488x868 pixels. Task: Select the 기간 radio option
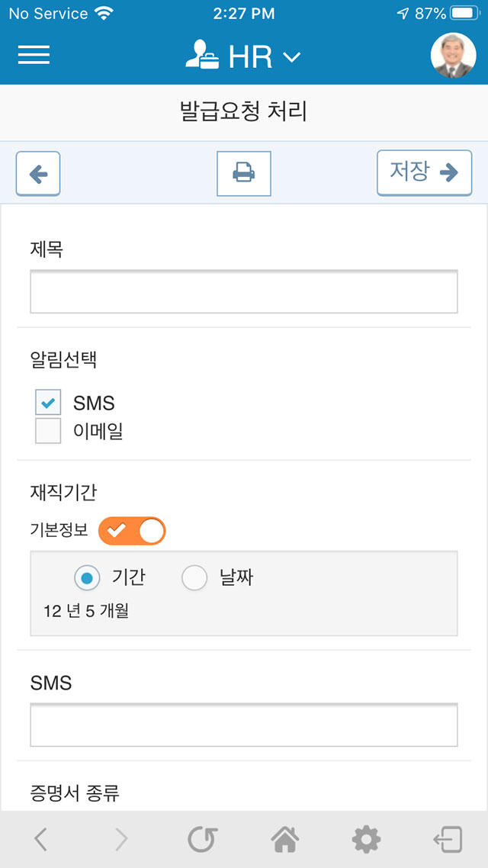click(x=87, y=578)
